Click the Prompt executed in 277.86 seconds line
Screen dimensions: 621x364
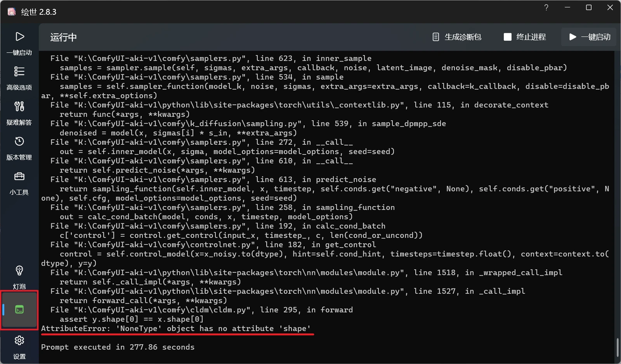click(118, 347)
